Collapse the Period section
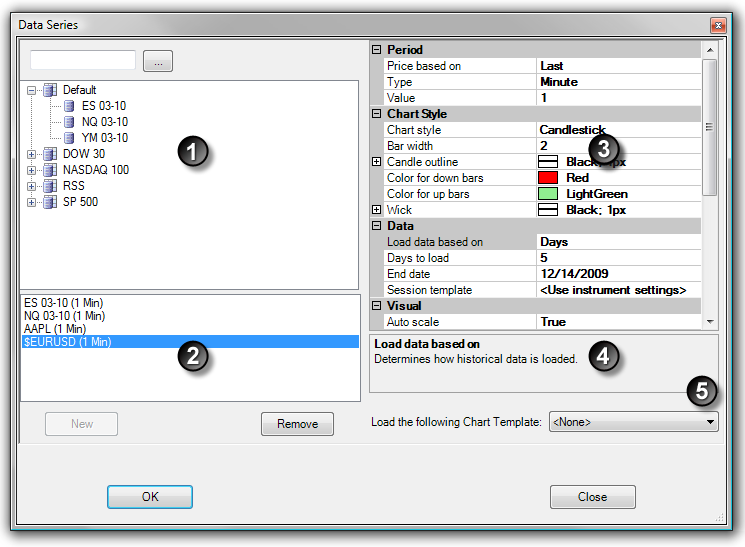745x547 pixels. pyautogui.click(x=377, y=50)
